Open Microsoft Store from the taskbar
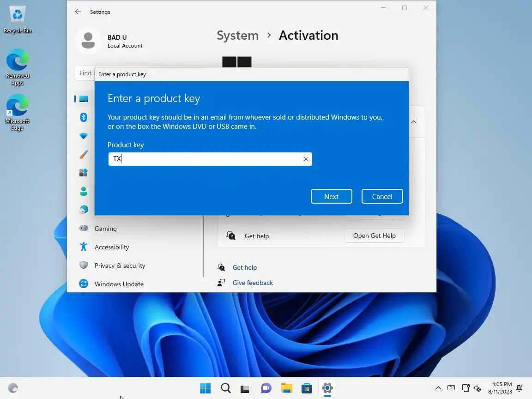 coord(307,388)
